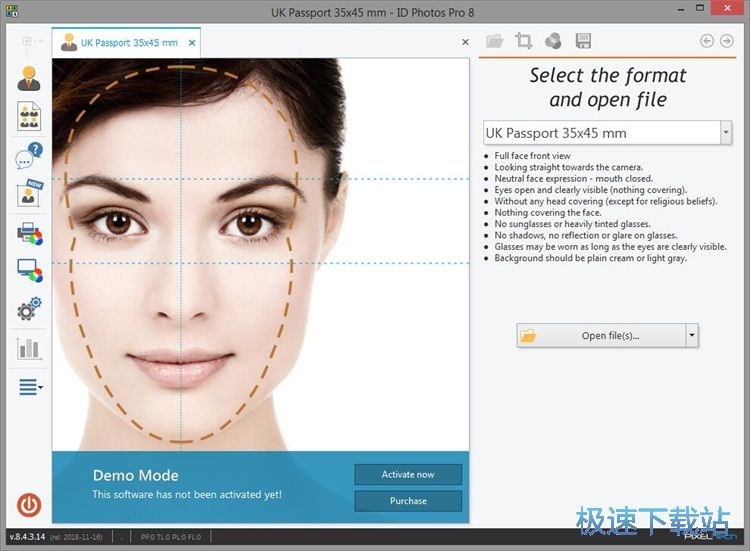Click the Purchase button
The image size is (750, 551).
pos(408,501)
